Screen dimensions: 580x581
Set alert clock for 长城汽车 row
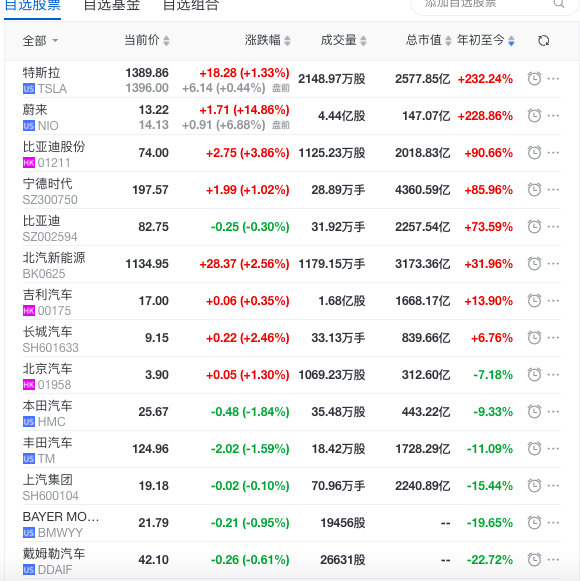534,338
